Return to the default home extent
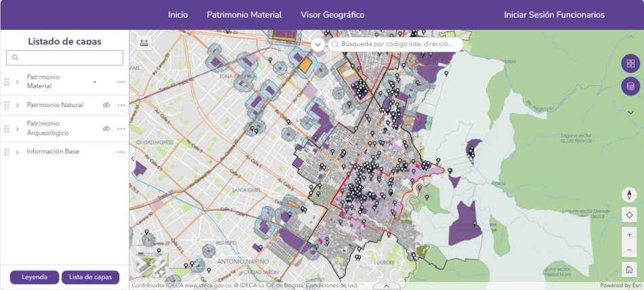644x290 pixels. pyautogui.click(x=630, y=270)
